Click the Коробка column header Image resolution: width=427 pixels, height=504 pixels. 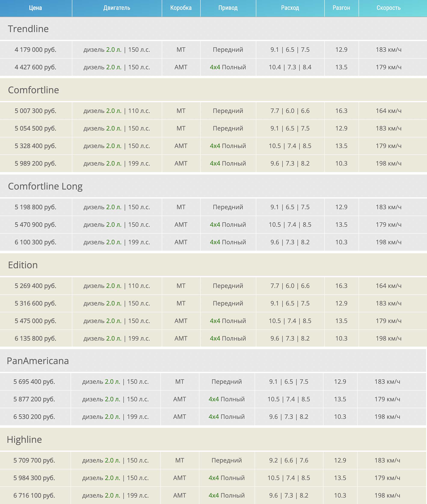tap(181, 8)
